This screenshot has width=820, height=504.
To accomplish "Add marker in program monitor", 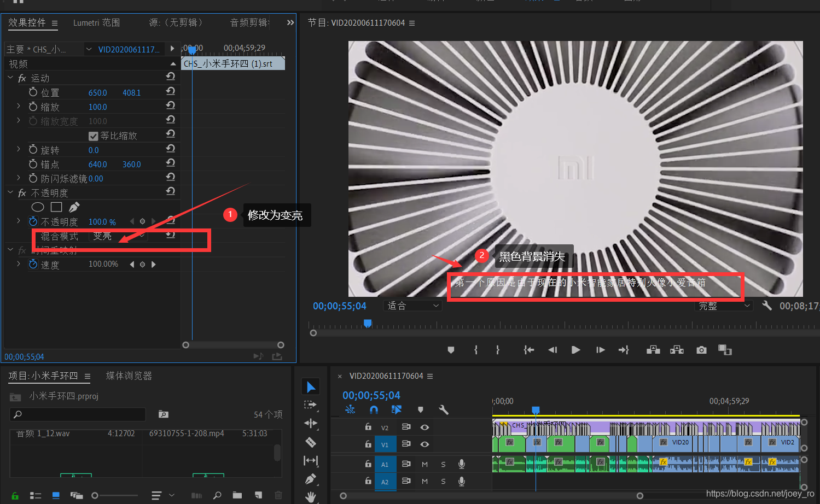I will pos(451,350).
